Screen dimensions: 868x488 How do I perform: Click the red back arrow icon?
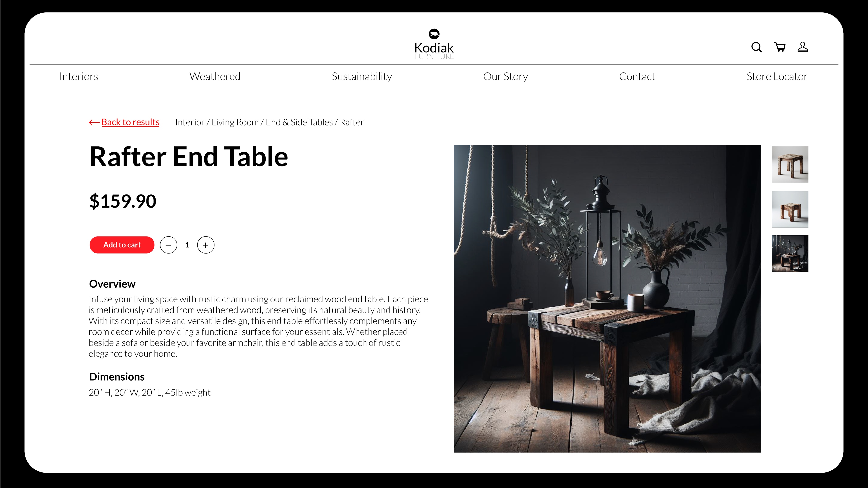click(x=94, y=122)
